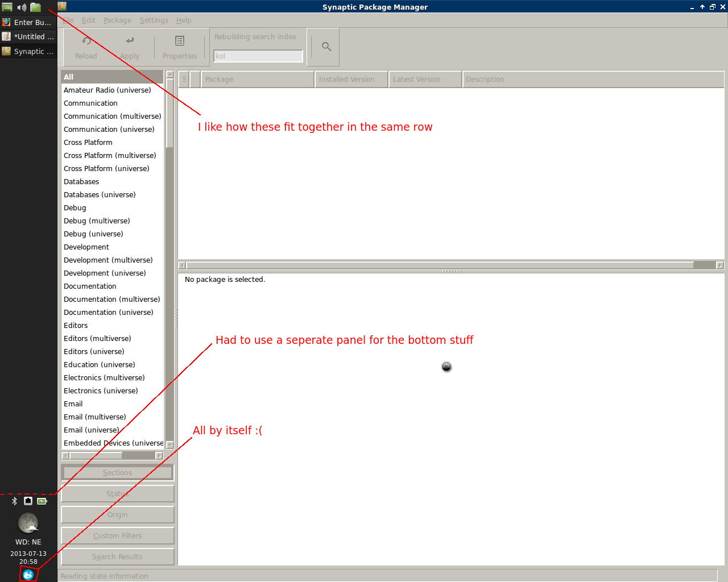This screenshot has height=582, width=728.
Task: Click the battery status tray icon
Action: [42, 501]
